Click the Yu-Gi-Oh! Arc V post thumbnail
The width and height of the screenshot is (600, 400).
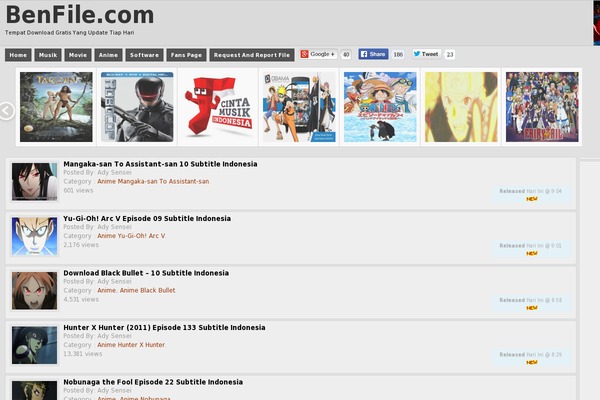click(34, 236)
